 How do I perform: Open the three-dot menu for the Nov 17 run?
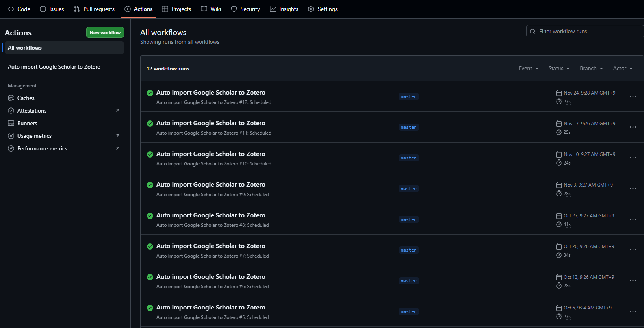tap(633, 127)
